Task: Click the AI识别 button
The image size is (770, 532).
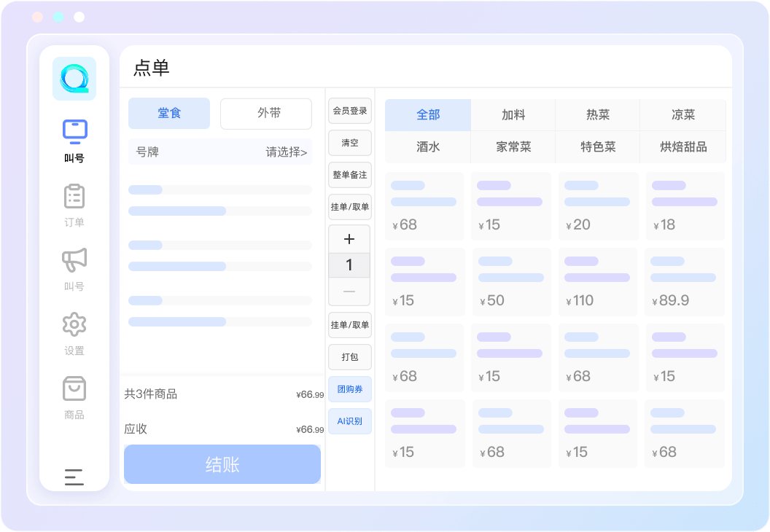Action: click(350, 421)
